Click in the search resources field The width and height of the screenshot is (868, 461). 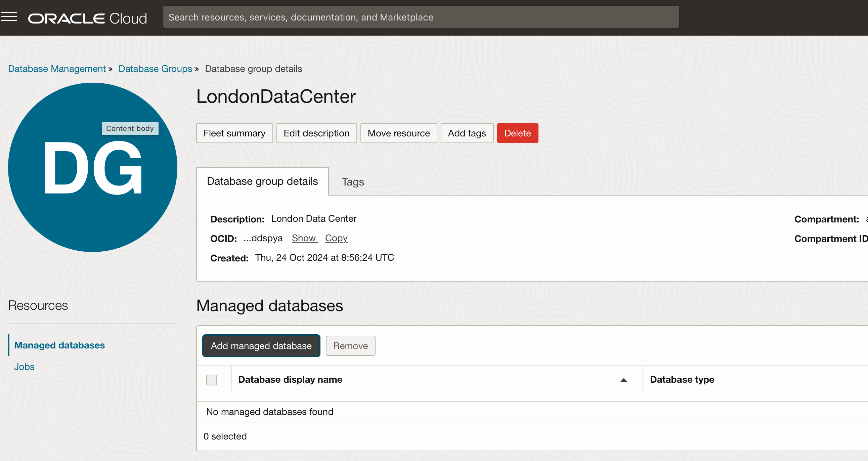[x=421, y=17]
